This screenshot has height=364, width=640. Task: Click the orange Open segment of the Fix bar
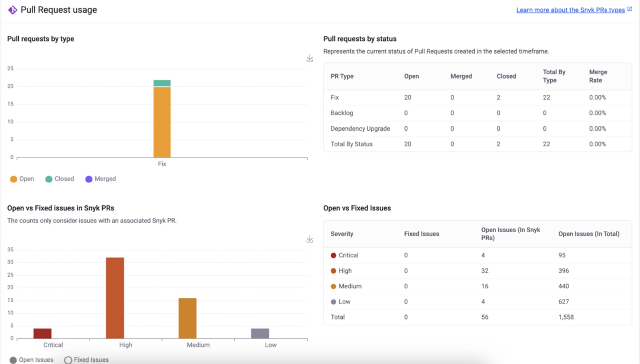click(x=162, y=122)
